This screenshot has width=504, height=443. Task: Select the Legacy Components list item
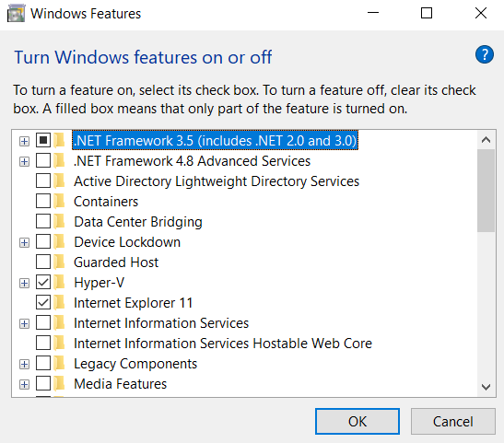pos(135,363)
